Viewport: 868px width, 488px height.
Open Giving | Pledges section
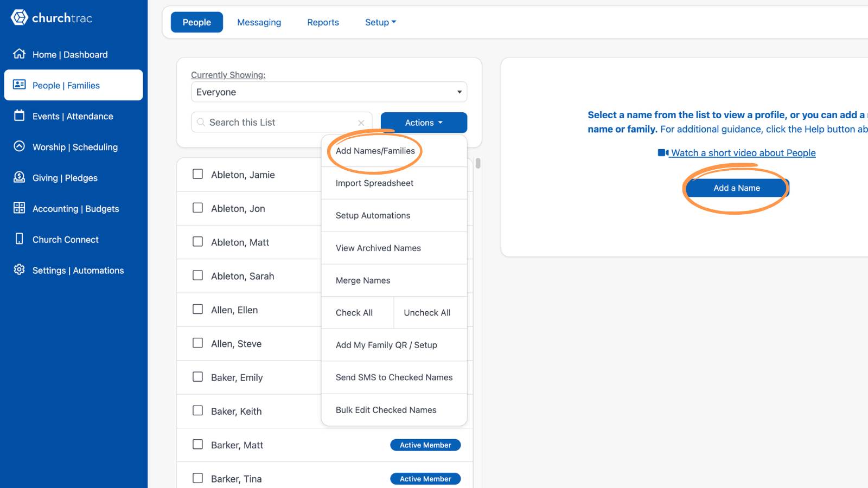[74, 178]
